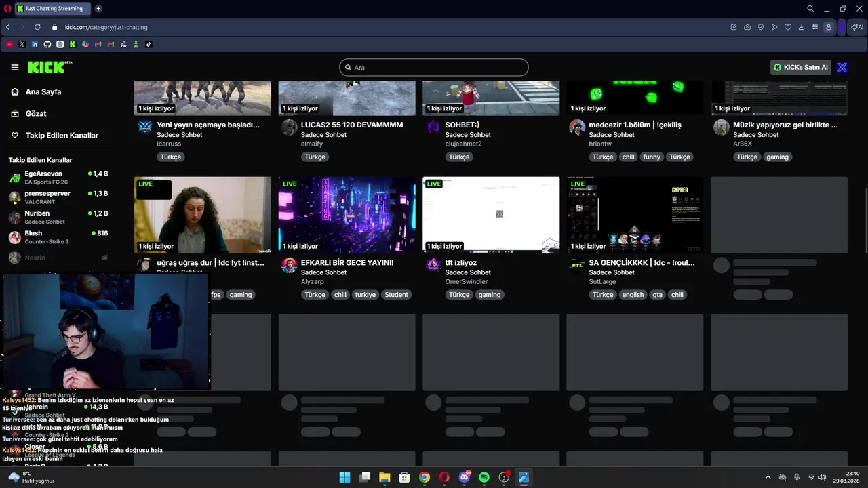Open the Müzik yapıyoruz gel birlikte stream title
Screen dimensions: 868x488
tap(785, 125)
